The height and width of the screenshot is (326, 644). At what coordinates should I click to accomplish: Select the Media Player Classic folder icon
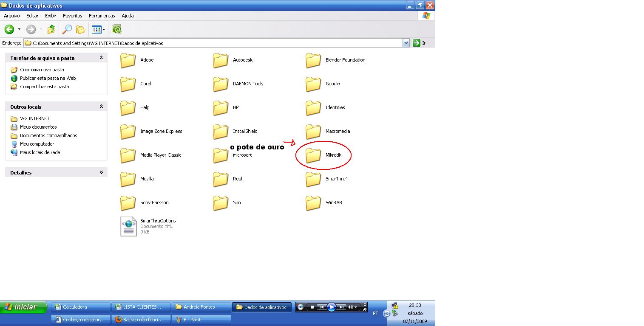128,155
